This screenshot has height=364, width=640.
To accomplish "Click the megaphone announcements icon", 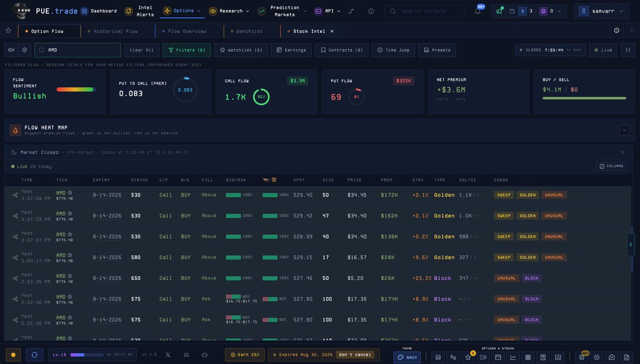I will (499, 11).
